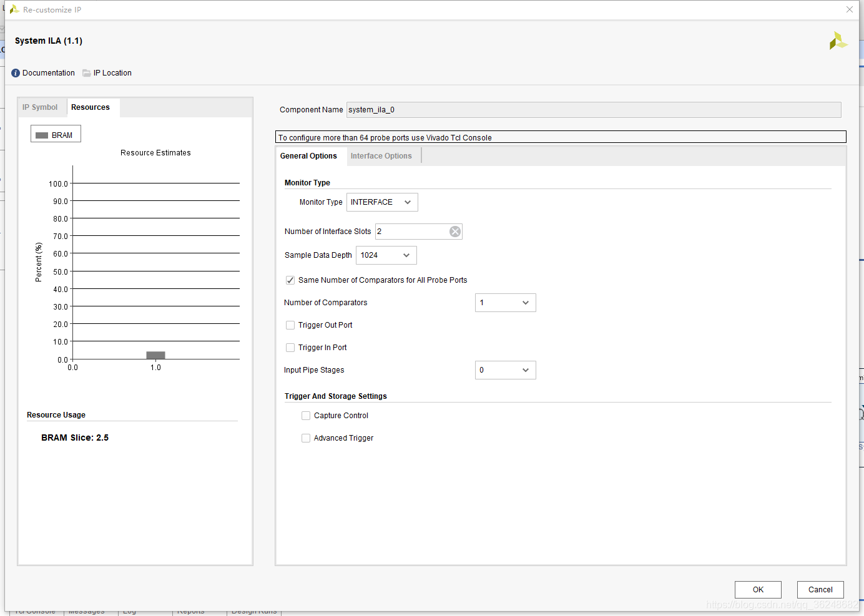Click the Trigger And Storage Settings heading

tap(336, 396)
